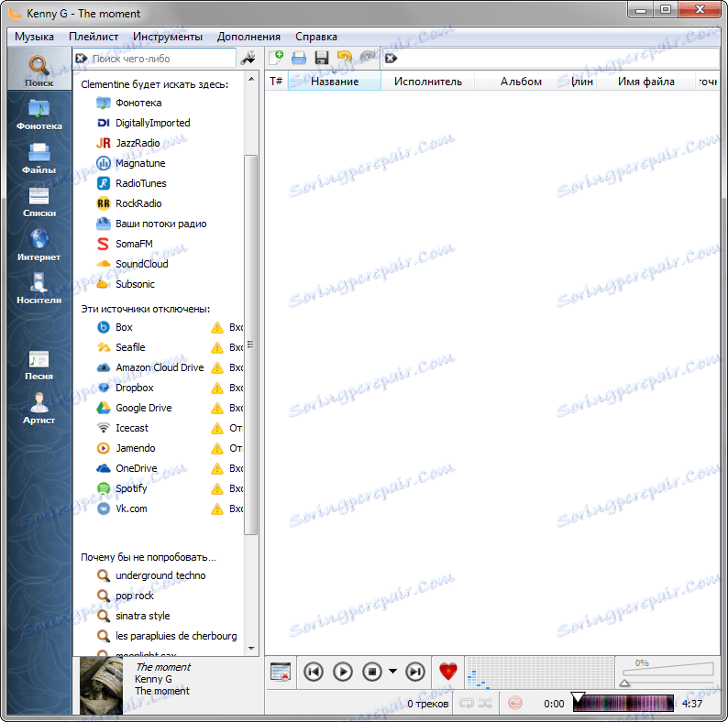Screen dimensions: 728x722
Task: Open search settings wrench dropdown
Action: [248, 59]
